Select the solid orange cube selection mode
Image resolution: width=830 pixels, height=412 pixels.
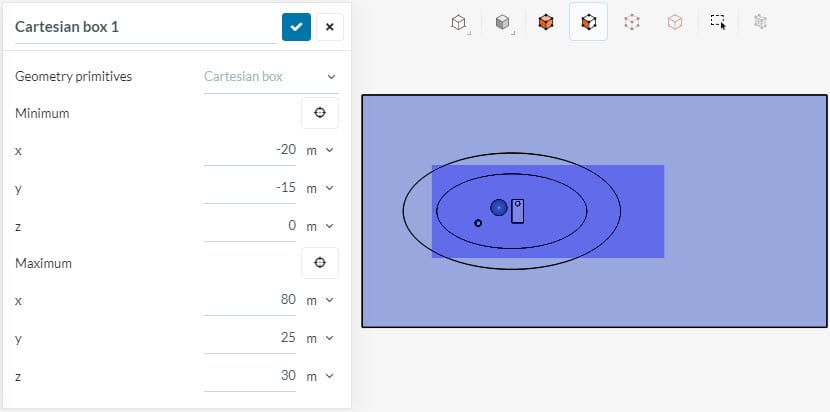[x=545, y=21]
